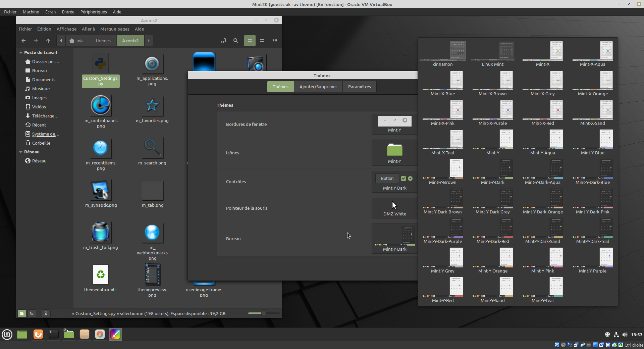This screenshot has height=349, width=644.
Task: Open Documents in the sidebar
Action: [40, 80]
